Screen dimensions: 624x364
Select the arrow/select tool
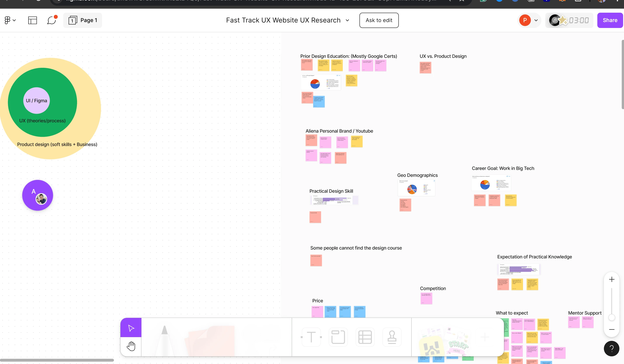(131, 328)
